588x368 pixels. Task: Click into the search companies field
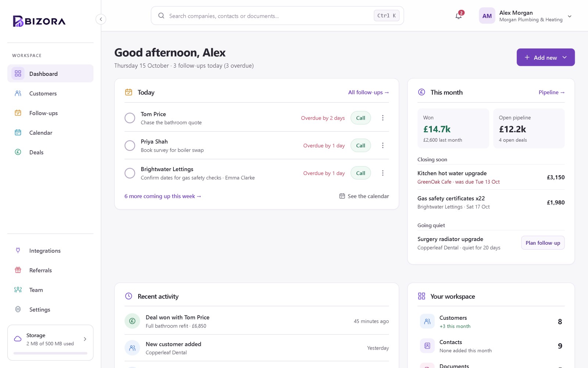tap(277, 16)
